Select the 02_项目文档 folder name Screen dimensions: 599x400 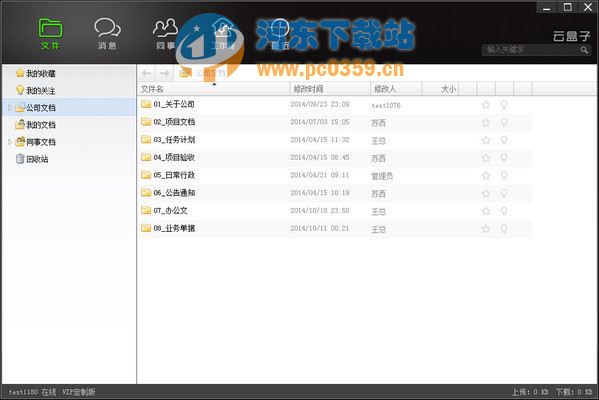coord(174,122)
